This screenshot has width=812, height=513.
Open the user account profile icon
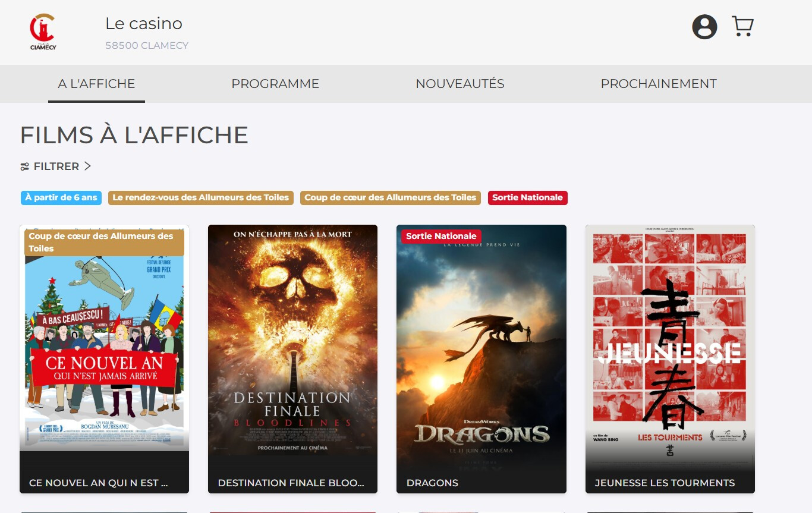coord(704,27)
